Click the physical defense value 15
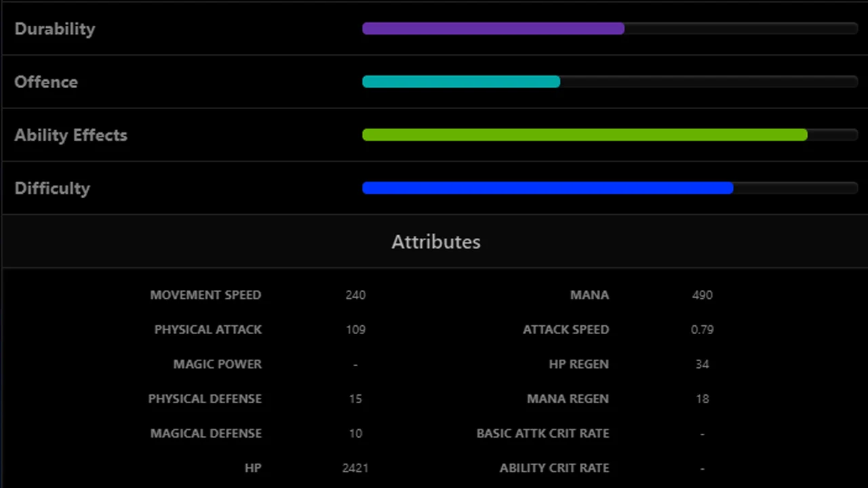Screen dimensions: 868x488 pos(355,399)
